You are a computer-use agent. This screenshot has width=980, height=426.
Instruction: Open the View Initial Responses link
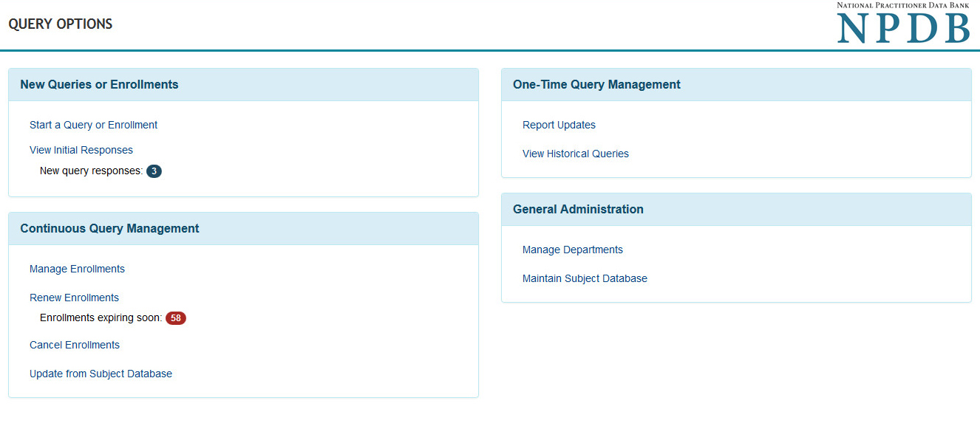pos(81,150)
